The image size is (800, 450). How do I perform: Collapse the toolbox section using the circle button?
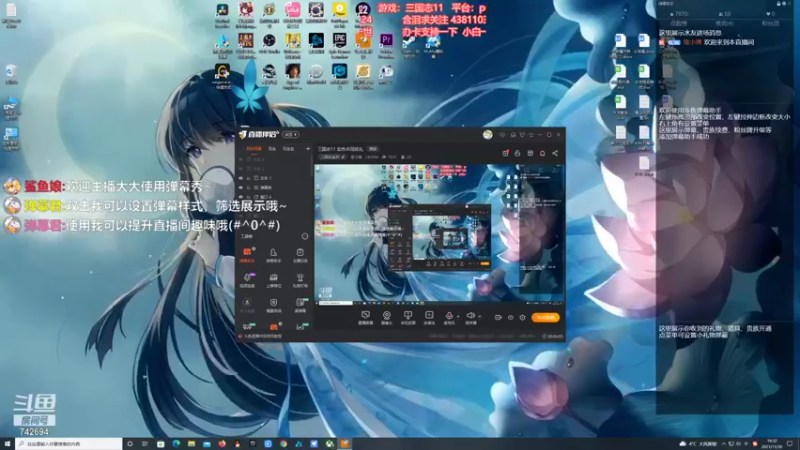click(x=305, y=236)
